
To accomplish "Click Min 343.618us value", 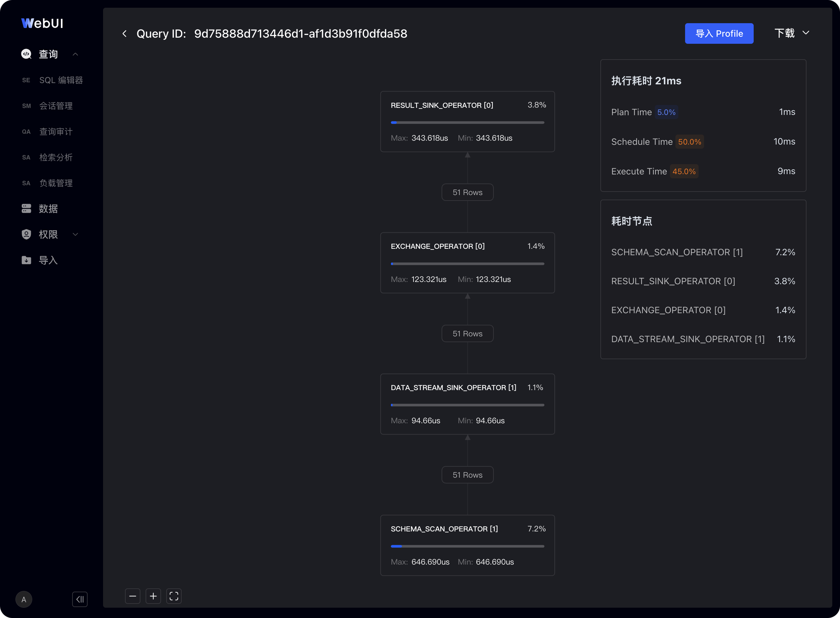I will [x=494, y=138].
